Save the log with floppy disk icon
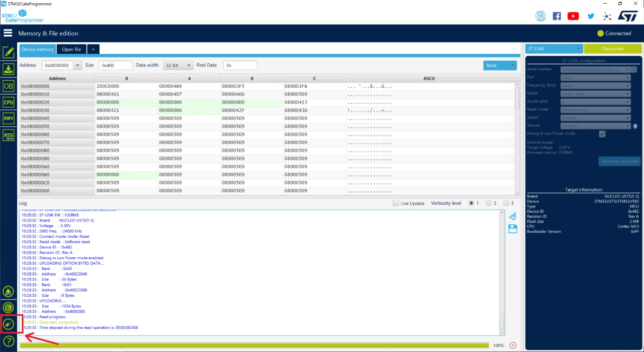644x352 pixels. pyautogui.click(x=513, y=228)
